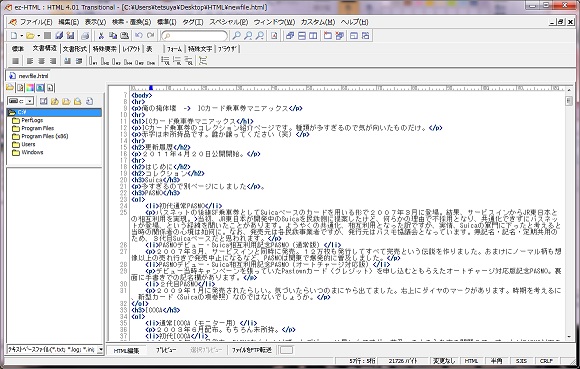Switch to the 表 toolbar tab
This screenshot has height=369, width=580.
(x=149, y=49)
